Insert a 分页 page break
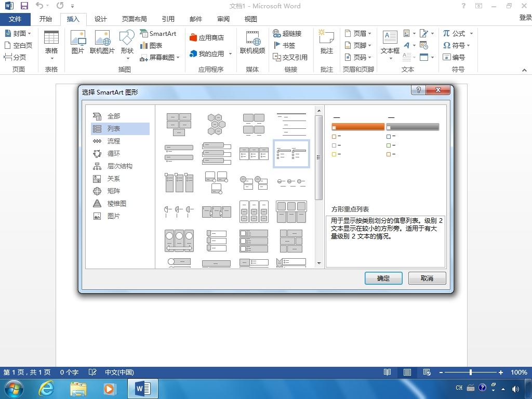Image resolution: width=532 pixels, height=399 pixels. coord(15,57)
